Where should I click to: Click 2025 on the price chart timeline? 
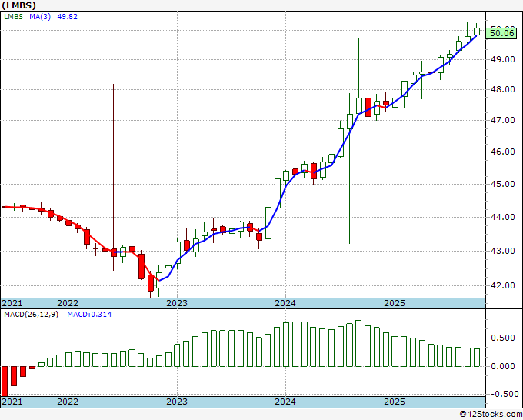(x=395, y=303)
